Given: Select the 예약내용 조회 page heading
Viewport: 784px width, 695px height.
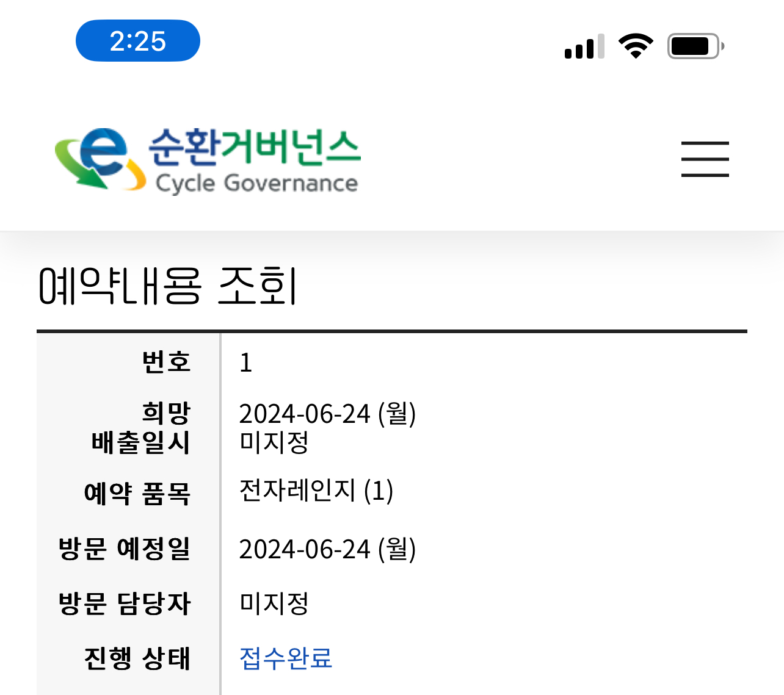Looking at the screenshot, I should click(167, 286).
